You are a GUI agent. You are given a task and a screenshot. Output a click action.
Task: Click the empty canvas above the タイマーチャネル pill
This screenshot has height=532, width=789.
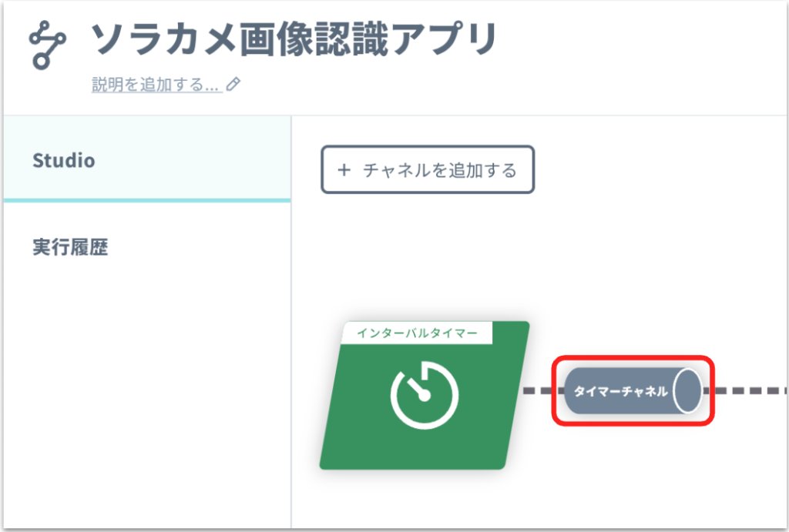(x=633, y=302)
